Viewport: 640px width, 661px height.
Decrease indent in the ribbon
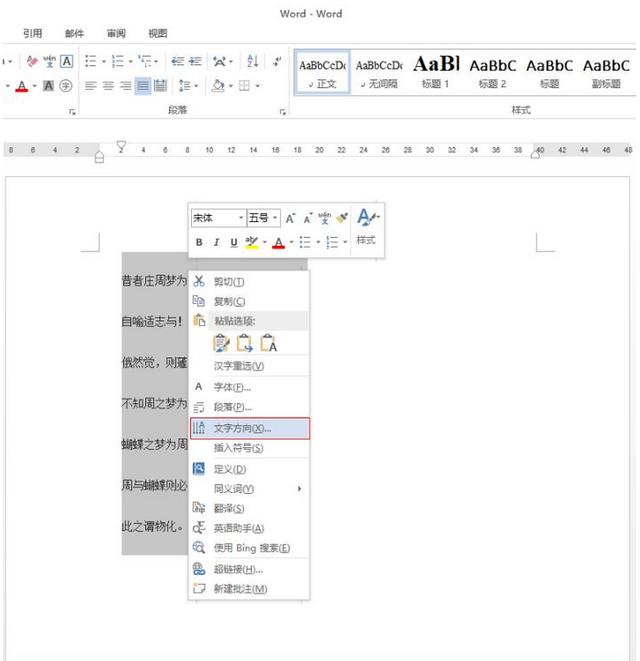coord(177,62)
